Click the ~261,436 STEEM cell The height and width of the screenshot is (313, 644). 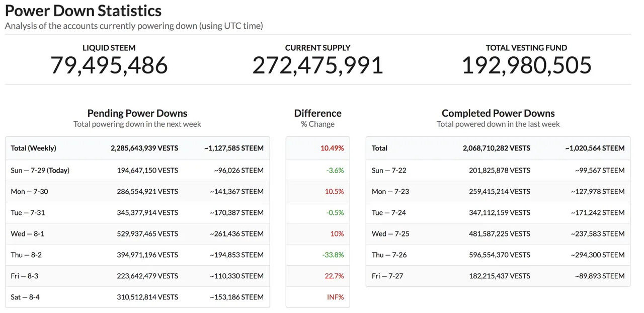(x=236, y=233)
